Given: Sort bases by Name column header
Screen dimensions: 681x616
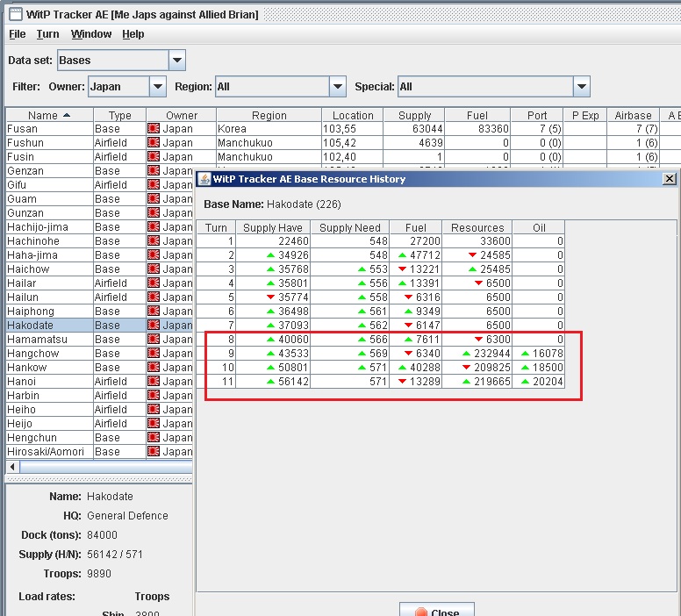Looking at the screenshot, I should [x=49, y=115].
